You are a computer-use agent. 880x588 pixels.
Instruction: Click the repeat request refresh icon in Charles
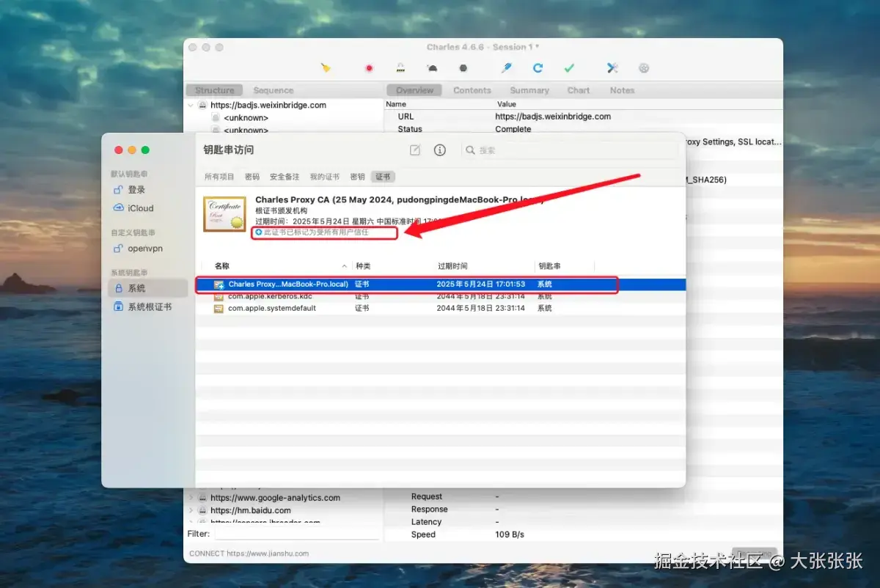tap(538, 68)
